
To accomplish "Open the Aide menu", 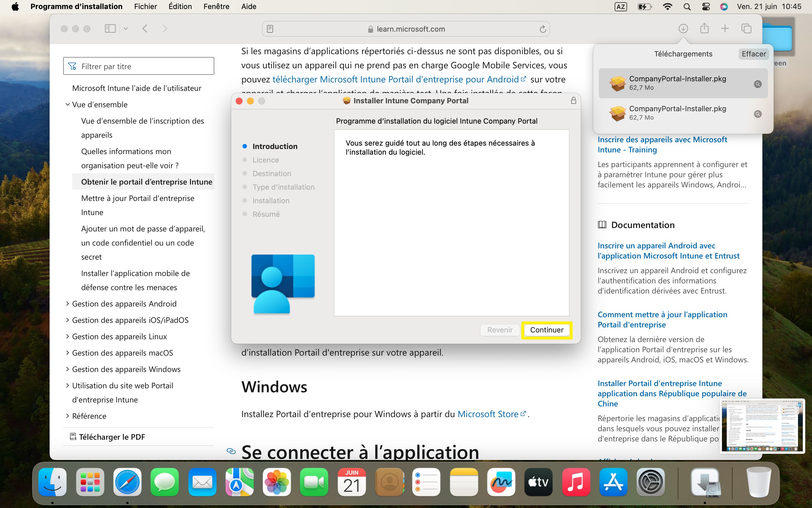I will tap(249, 6).
